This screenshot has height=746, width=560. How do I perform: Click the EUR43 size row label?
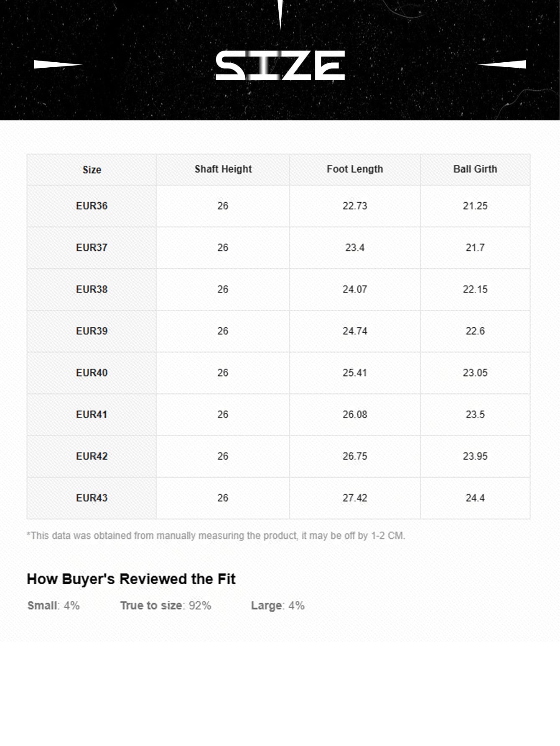coord(92,498)
